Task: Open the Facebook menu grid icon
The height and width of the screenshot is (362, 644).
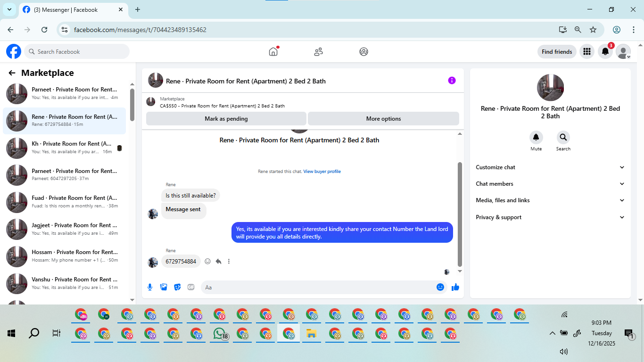Action: 586,52
